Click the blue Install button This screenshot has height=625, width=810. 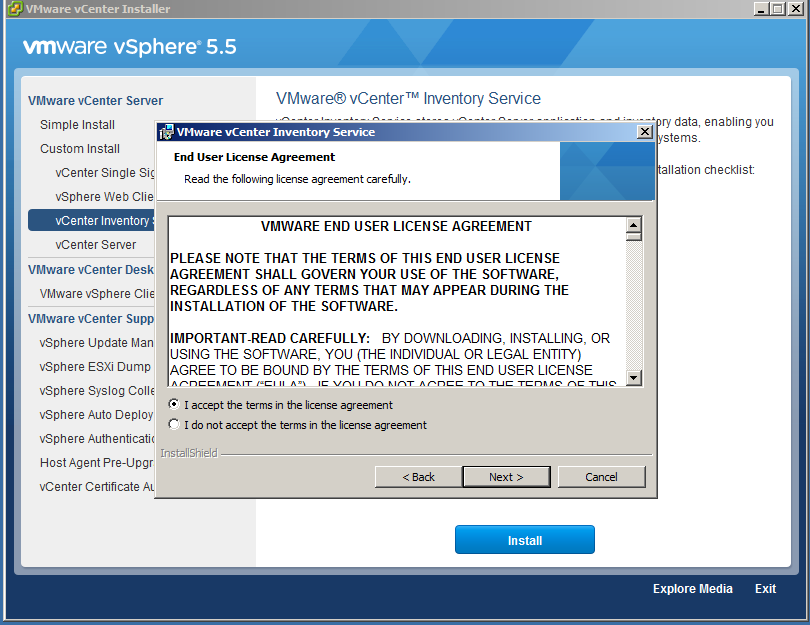pos(524,540)
